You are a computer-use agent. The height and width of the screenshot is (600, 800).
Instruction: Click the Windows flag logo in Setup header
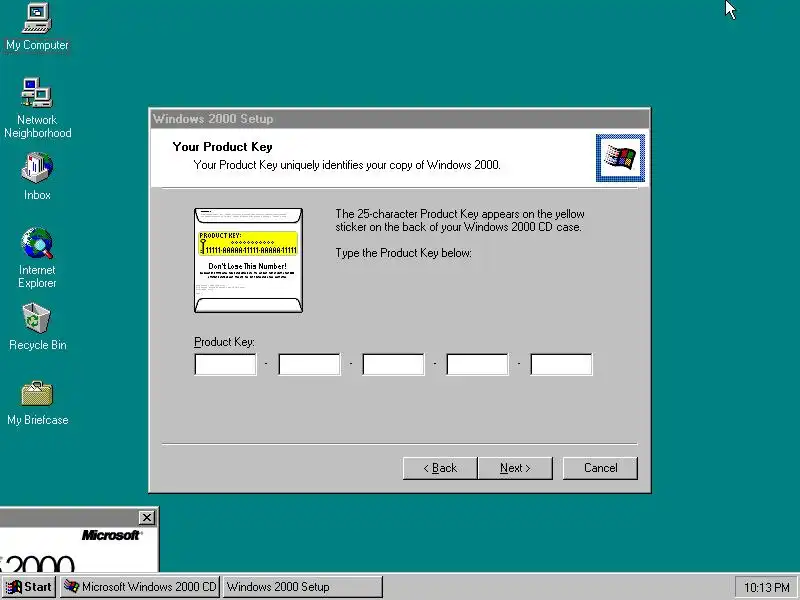click(620, 158)
